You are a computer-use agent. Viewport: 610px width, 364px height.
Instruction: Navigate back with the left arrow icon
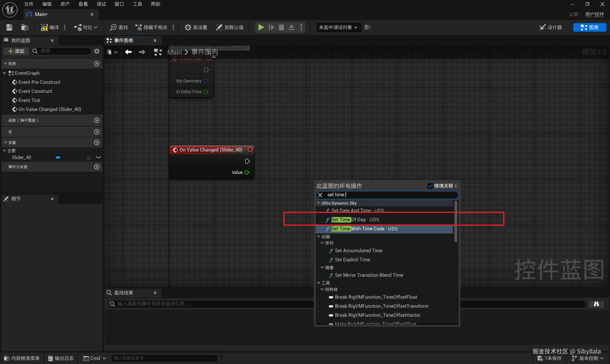[128, 52]
